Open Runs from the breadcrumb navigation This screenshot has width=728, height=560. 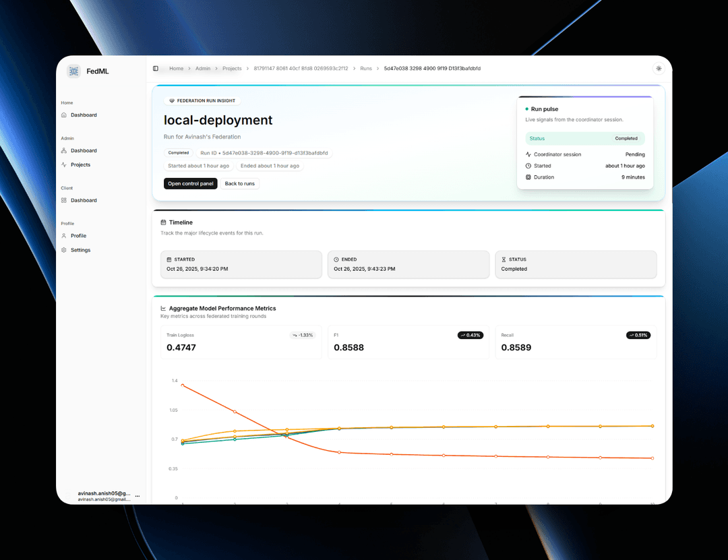tap(366, 68)
